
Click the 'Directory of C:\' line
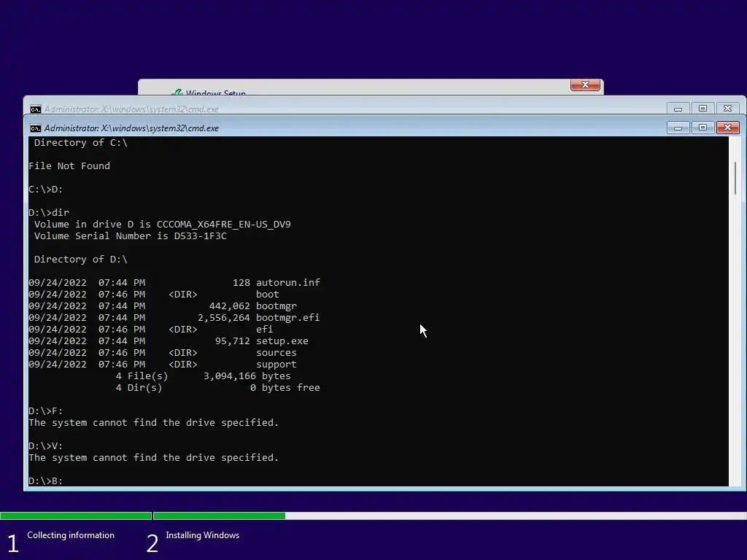80,143
